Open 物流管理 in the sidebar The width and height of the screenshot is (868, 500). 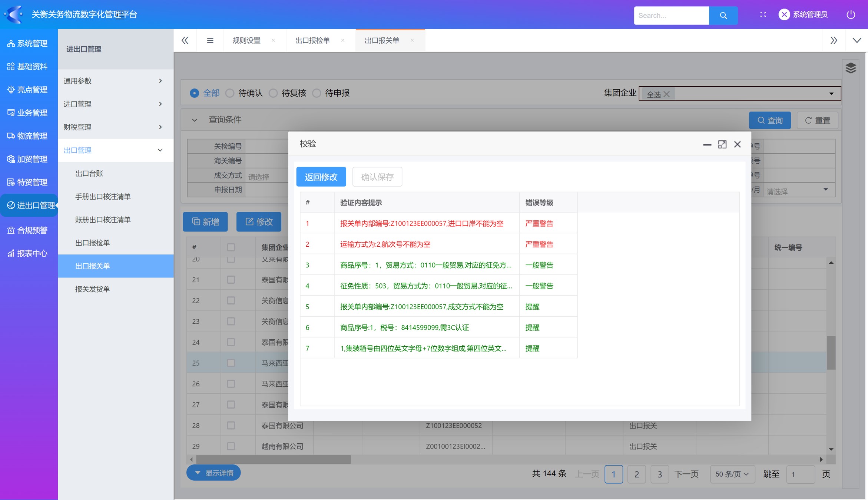pos(28,136)
